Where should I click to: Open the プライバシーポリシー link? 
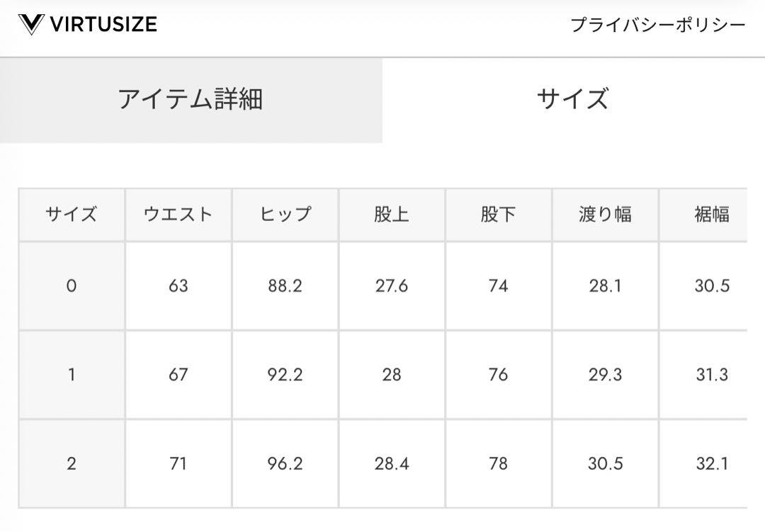point(657,24)
